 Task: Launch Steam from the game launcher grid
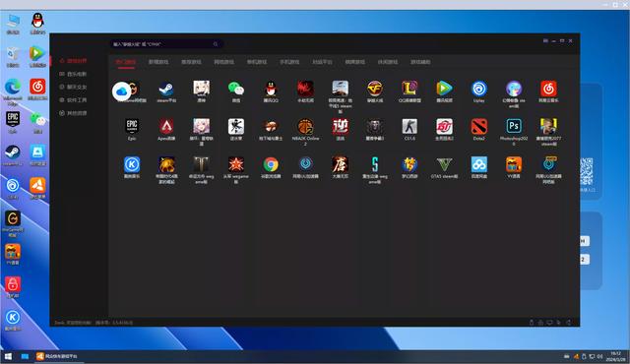coord(166,89)
